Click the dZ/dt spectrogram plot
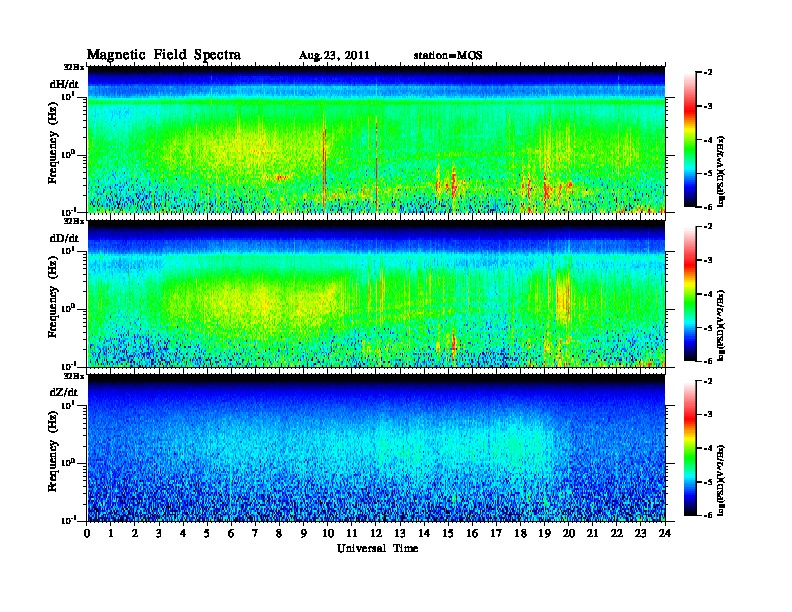 tap(376, 448)
